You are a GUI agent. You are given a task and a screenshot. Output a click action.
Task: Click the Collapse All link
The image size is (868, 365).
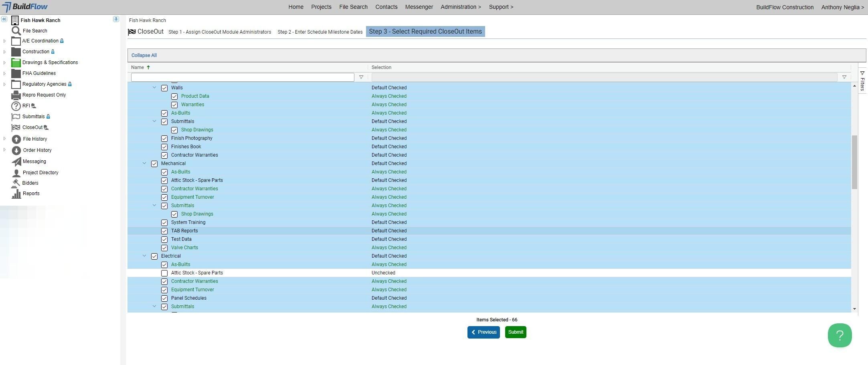click(144, 55)
